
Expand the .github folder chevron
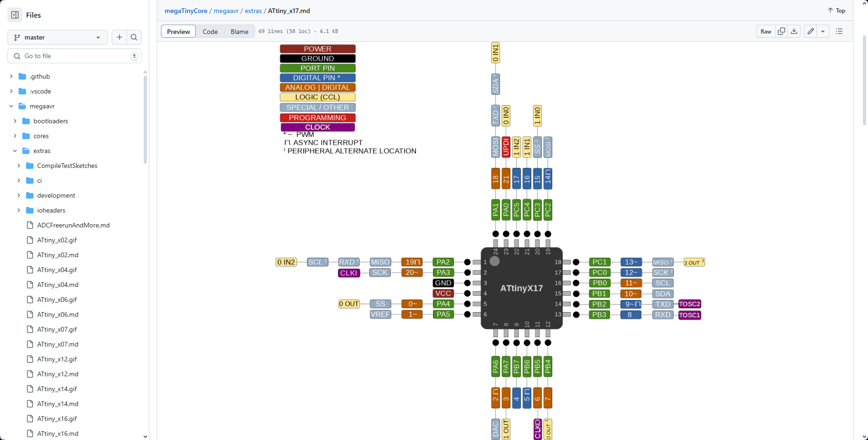click(x=11, y=76)
